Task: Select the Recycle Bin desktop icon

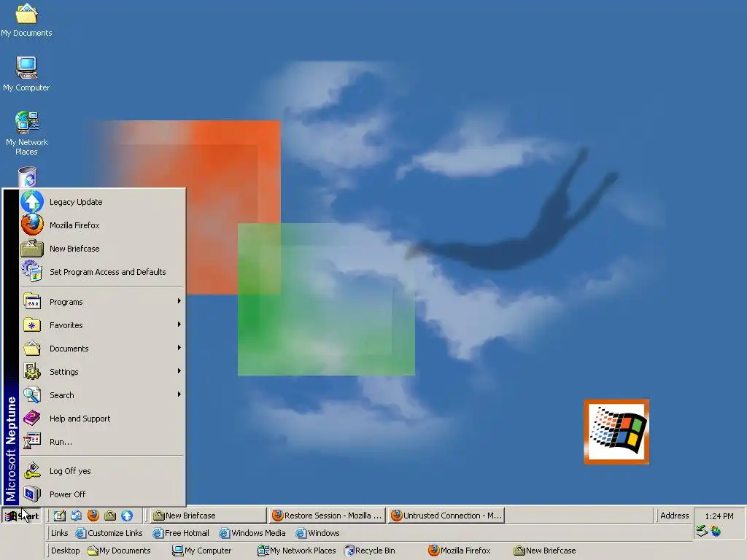Action: [x=28, y=176]
